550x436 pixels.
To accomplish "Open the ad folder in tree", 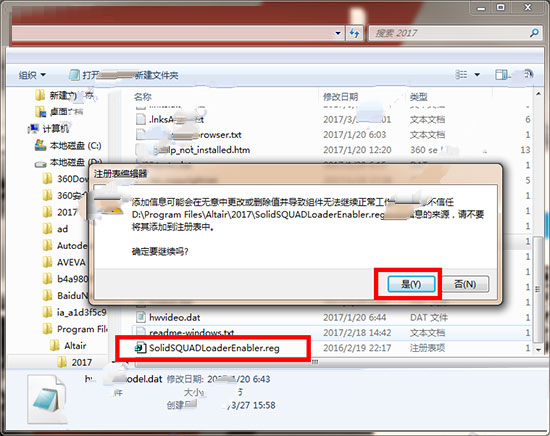I will click(x=55, y=229).
